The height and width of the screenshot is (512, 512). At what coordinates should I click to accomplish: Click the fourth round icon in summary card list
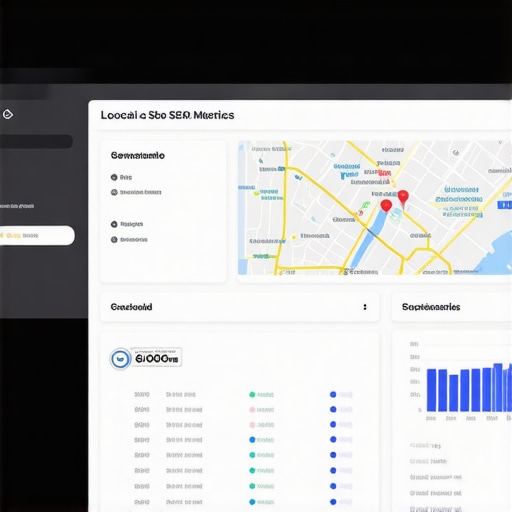114,239
